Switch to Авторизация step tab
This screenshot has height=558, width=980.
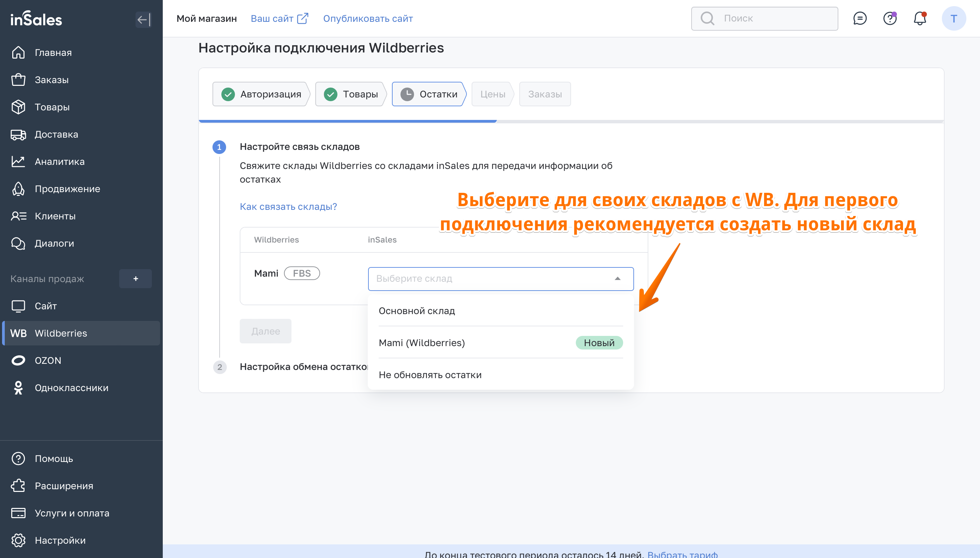262,94
